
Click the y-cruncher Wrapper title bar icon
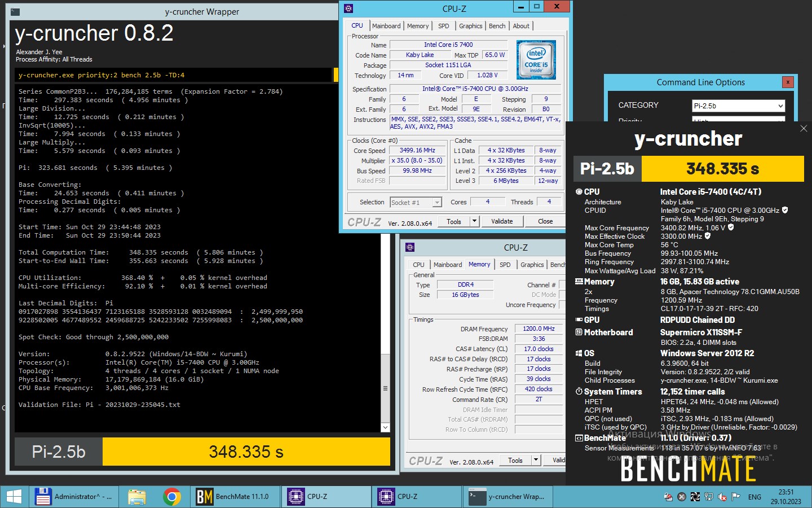pos(15,11)
